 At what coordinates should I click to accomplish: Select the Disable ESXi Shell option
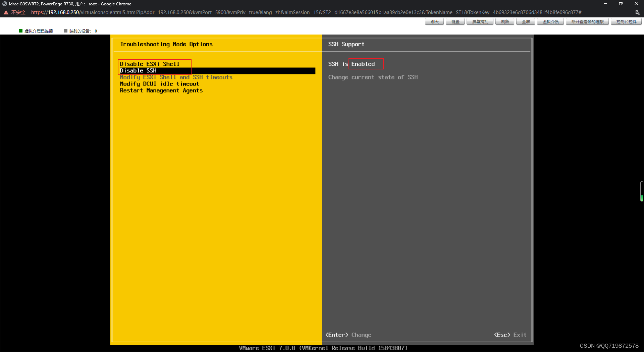pos(150,64)
